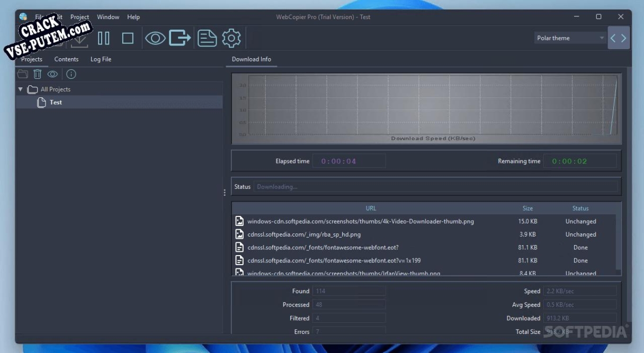Screen dimensions: 644x353
Task: Click the Elapsed time field
Action: point(349,161)
